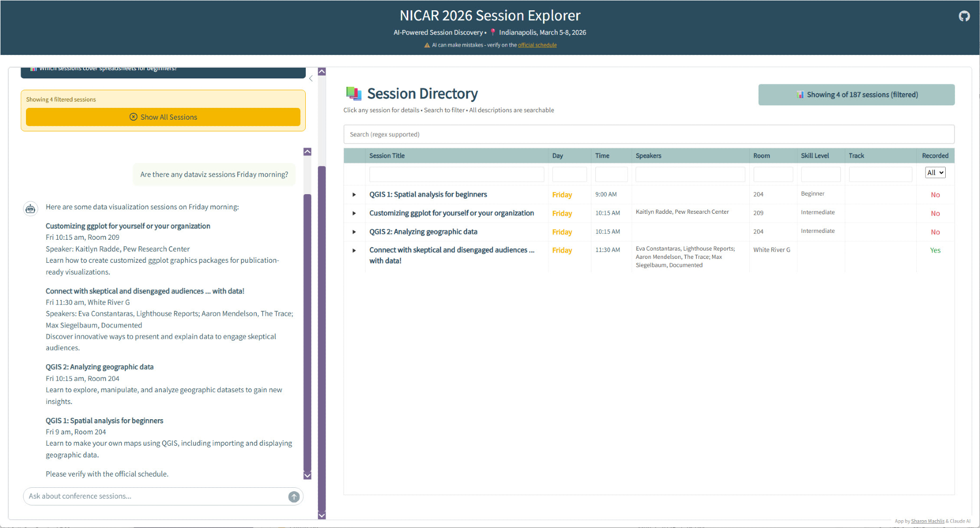
Task: Expand QGIS 1 Spatial analysis row
Action: pos(354,195)
